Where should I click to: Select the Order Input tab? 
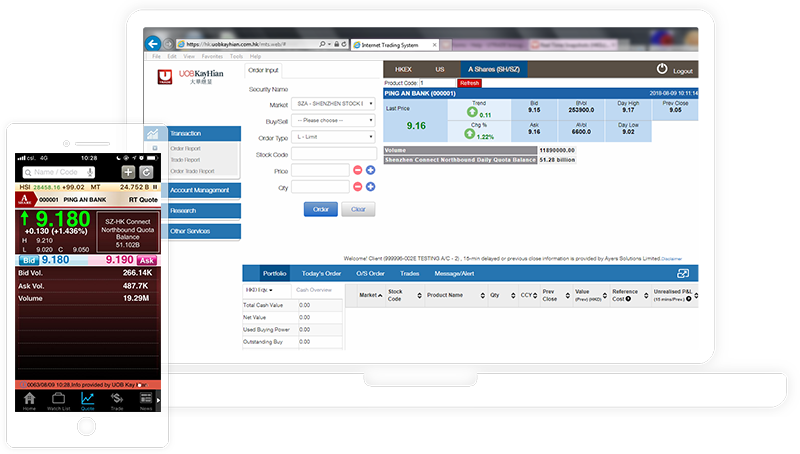(x=263, y=70)
